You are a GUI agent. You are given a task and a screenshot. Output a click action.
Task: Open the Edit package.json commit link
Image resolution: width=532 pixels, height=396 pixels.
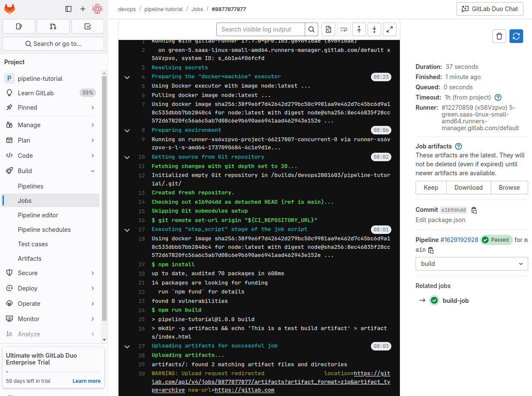point(440,220)
